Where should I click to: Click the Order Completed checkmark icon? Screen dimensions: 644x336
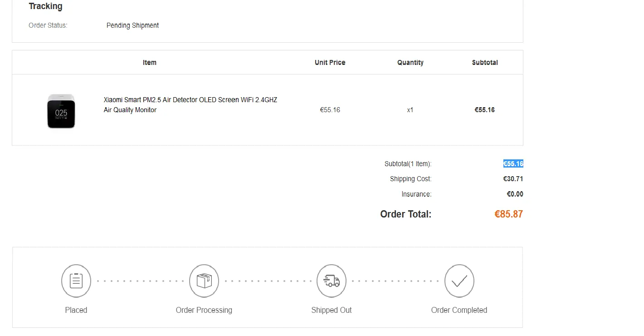point(459,281)
